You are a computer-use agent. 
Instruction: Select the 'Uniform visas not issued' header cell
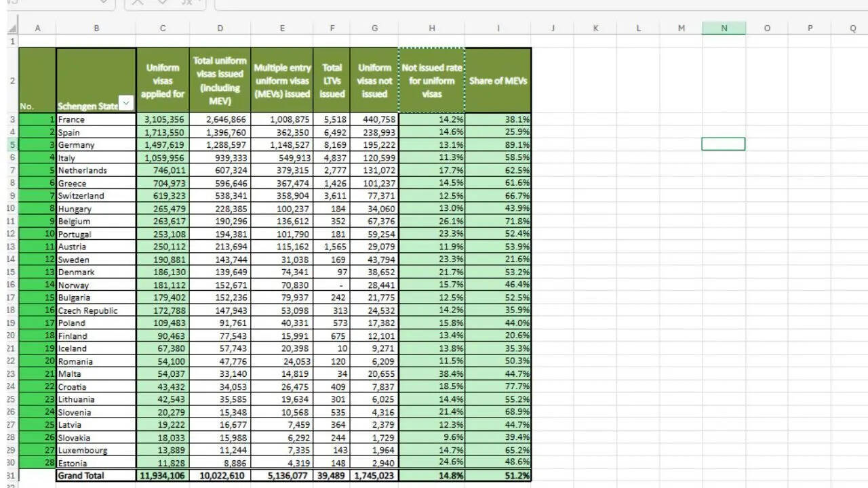click(374, 81)
